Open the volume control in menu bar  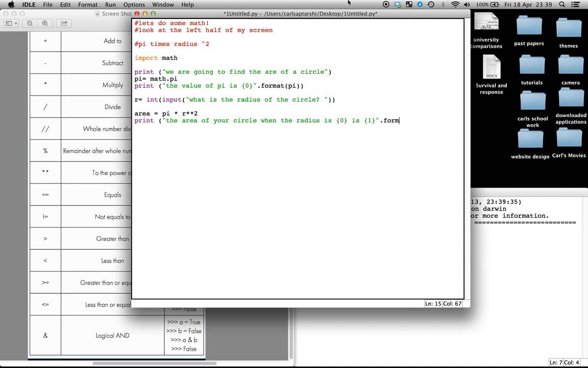[467, 5]
